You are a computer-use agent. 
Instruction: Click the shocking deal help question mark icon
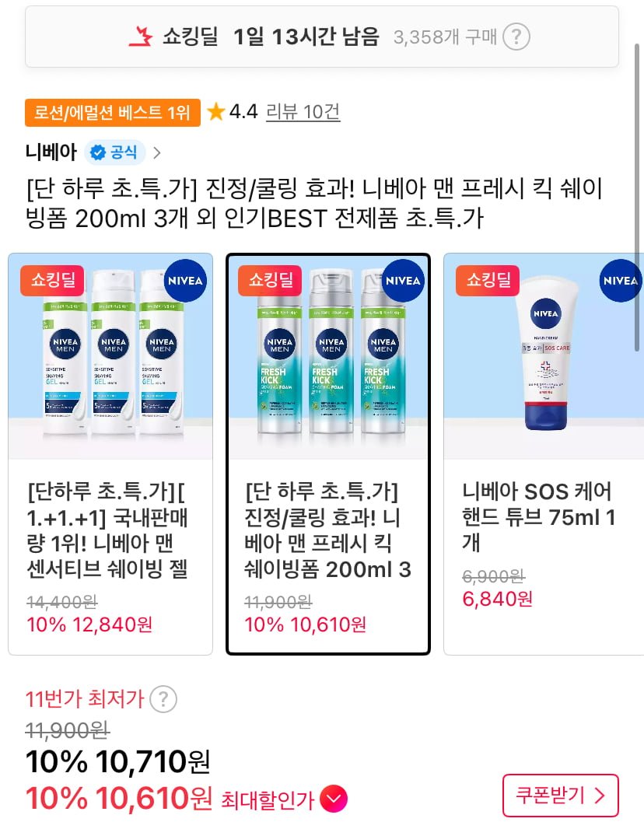pos(516,37)
